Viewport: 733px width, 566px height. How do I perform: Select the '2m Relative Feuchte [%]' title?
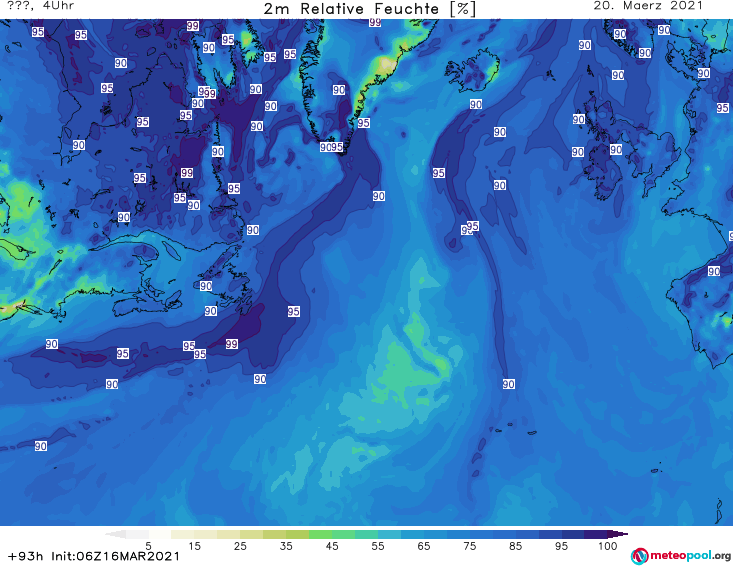pyautogui.click(x=369, y=9)
